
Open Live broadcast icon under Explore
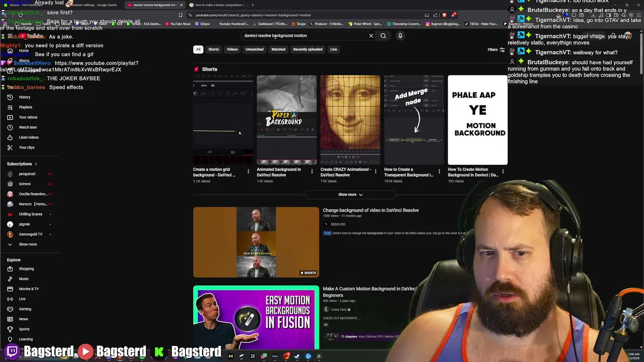tap(10, 299)
